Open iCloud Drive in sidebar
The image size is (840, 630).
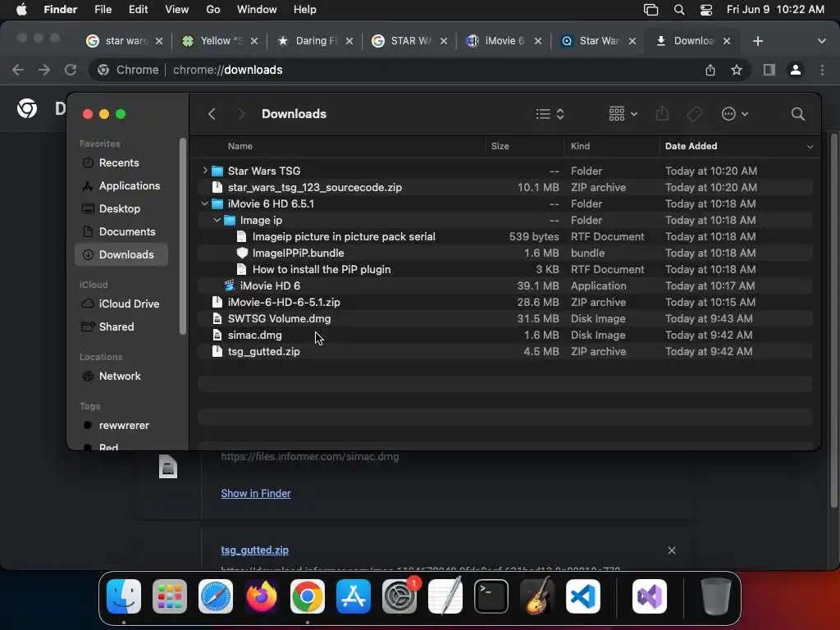(x=121, y=304)
